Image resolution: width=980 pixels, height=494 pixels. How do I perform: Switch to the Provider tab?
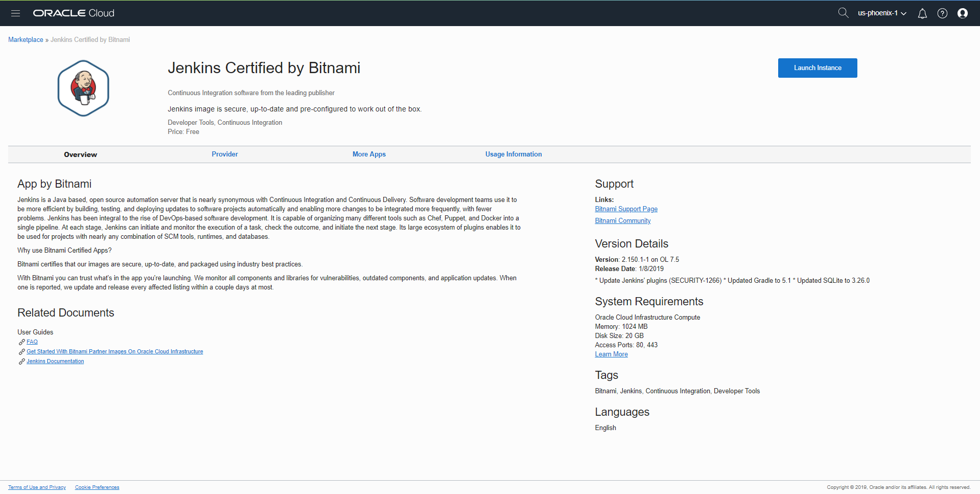[x=225, y=154]
